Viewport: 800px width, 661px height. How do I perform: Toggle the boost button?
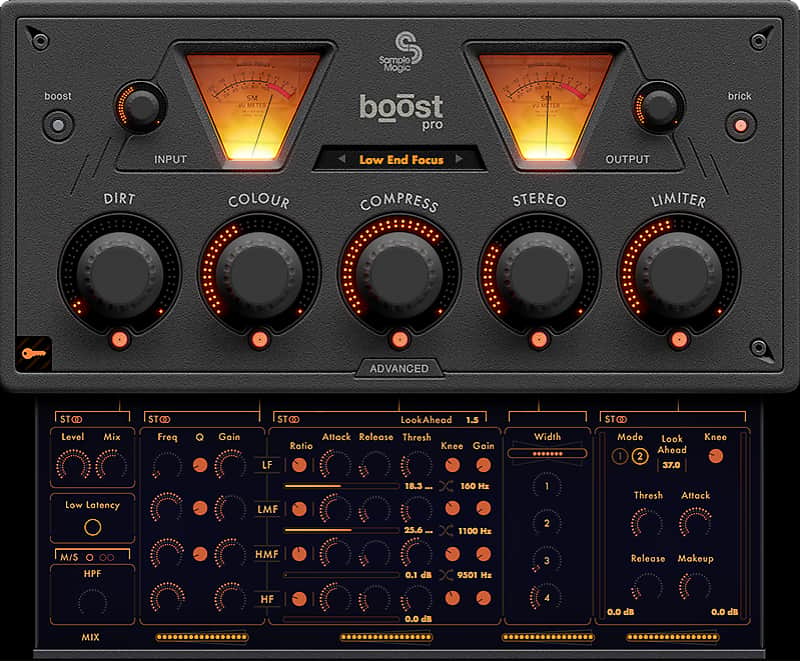pos(58,125)
